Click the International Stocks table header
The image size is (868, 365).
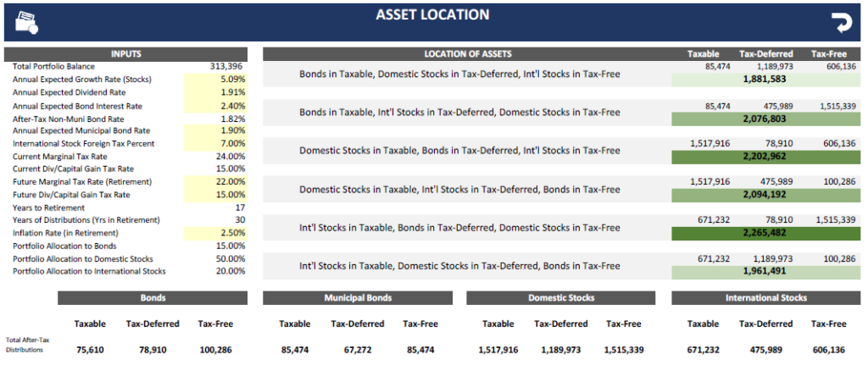[x=765, y=298]
